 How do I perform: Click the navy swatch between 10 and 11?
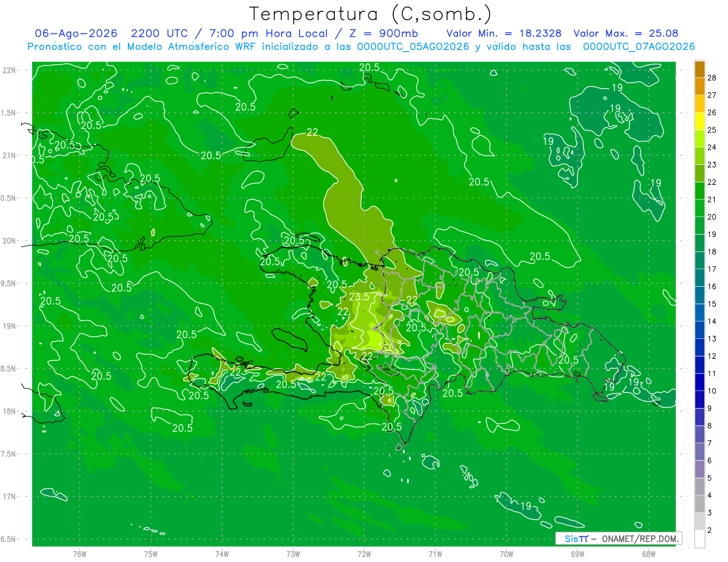point(699,383)
